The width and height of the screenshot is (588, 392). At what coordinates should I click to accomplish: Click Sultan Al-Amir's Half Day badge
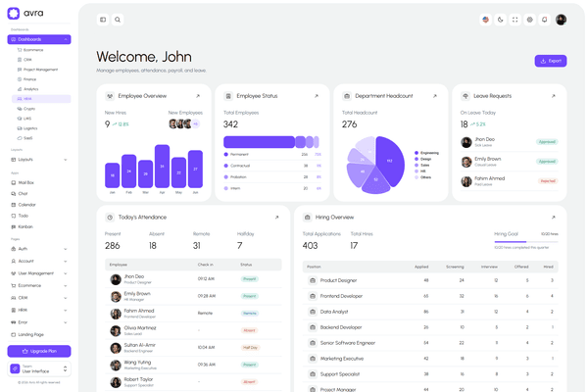250,348
